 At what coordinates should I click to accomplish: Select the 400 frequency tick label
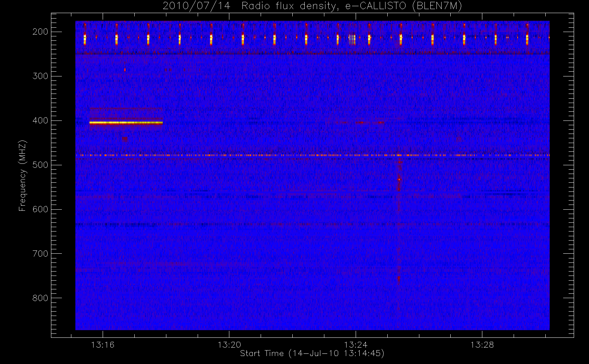tap(40, 120)
